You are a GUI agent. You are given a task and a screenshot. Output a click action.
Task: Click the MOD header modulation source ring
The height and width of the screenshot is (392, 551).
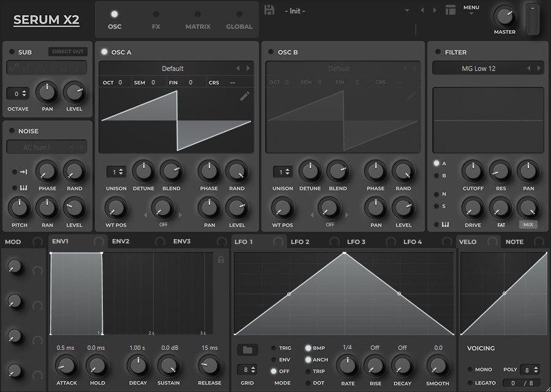coord(37,242)
